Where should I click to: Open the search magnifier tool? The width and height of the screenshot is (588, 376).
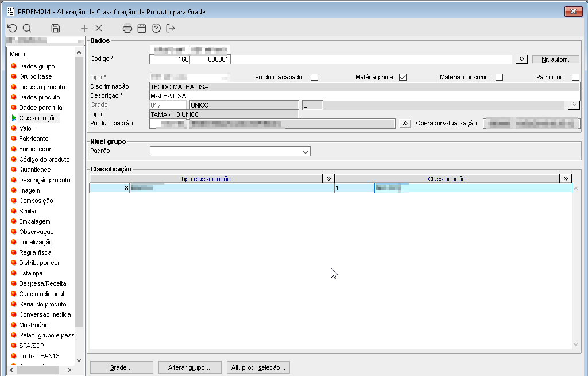point(27,28)
